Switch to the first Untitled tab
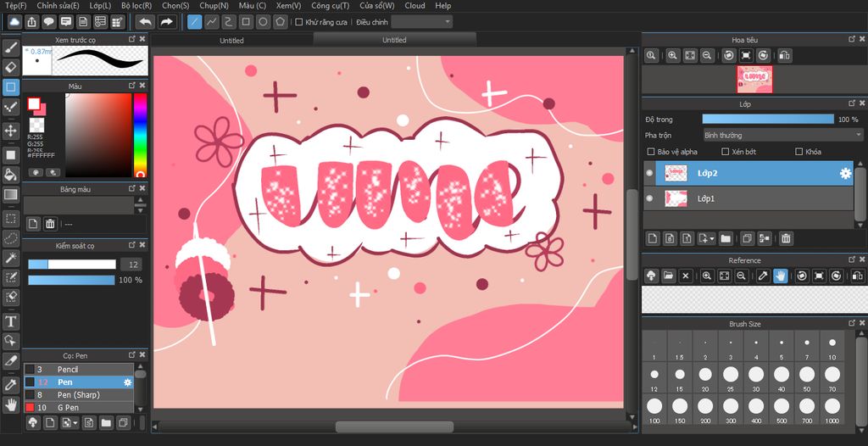868x446 pixels. pyautogui.click(x=231, y=41)
